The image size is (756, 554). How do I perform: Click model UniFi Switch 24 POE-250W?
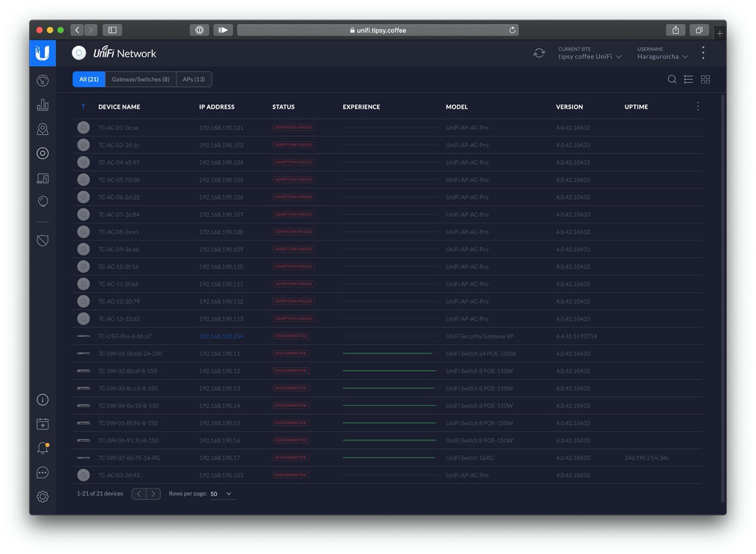(481, 354)
